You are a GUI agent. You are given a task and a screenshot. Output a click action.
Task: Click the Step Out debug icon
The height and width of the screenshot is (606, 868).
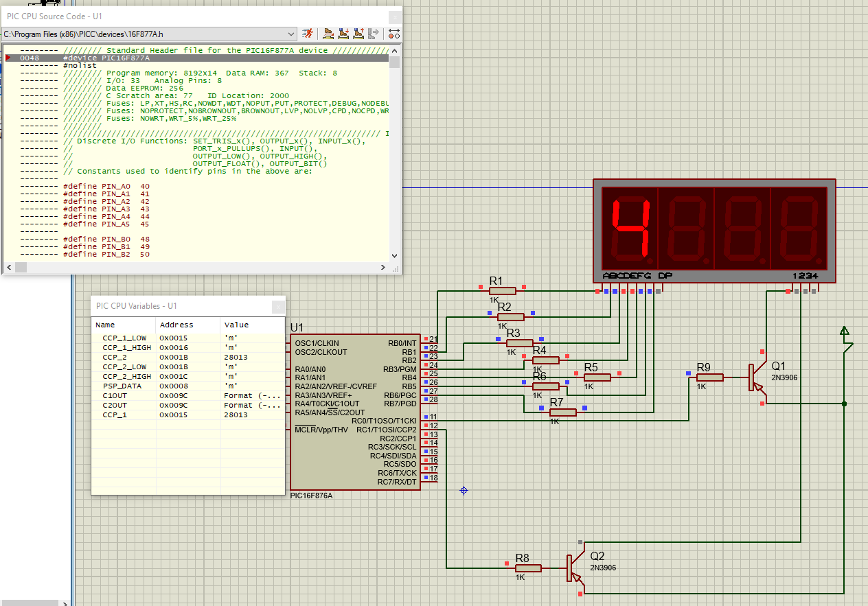pos(358,33)
